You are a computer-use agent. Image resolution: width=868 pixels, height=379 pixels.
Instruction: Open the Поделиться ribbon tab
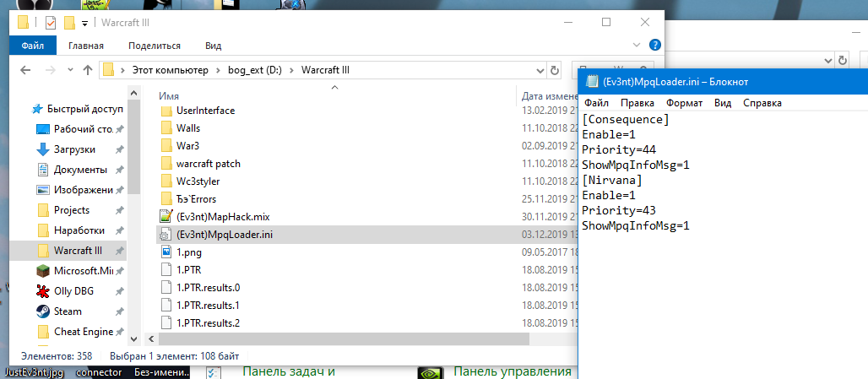pyautogui.click(x=155, y=46)
